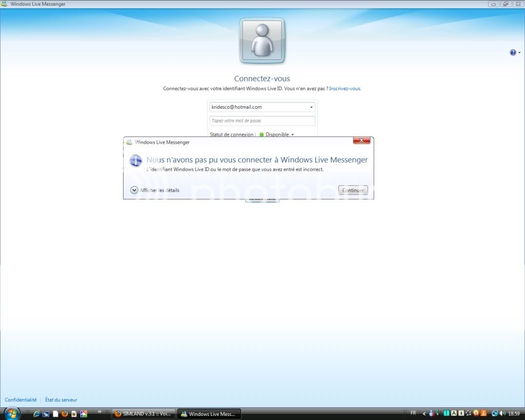
Task: Click the colorful paint quick launch icon
Action: point(84,414)
